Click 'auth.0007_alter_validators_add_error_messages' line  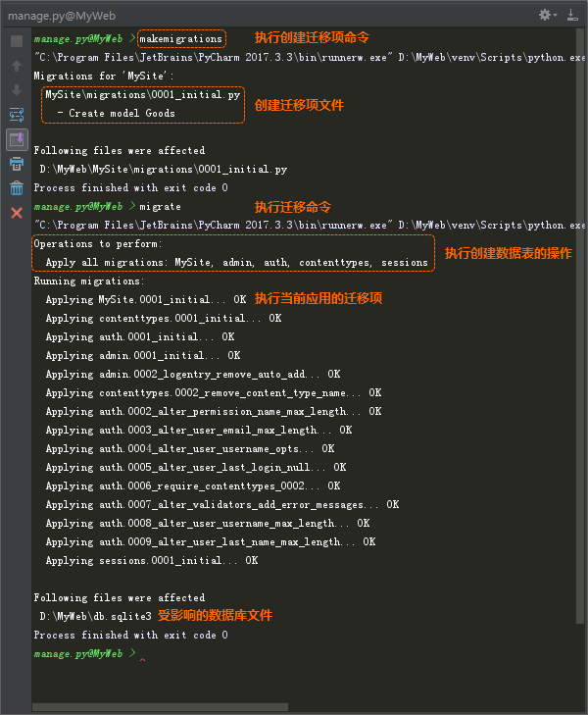pyautogui.click(x=222, y=505)
